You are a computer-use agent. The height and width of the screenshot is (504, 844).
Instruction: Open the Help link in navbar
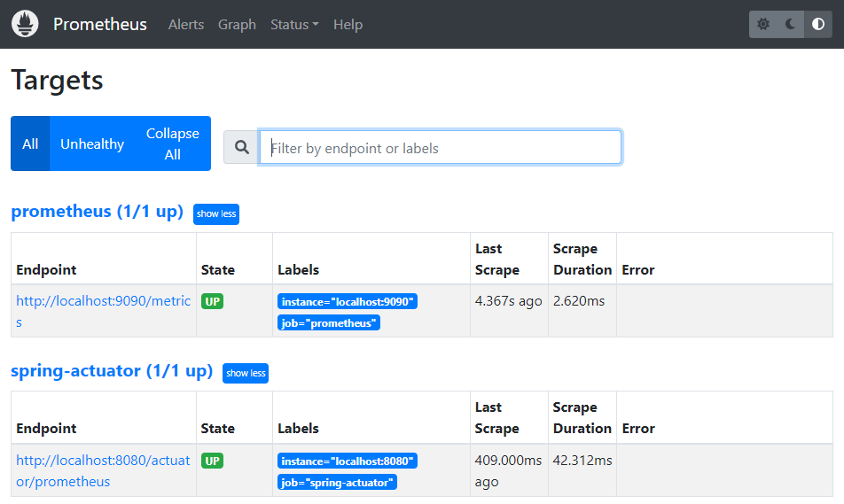[348, 25]
